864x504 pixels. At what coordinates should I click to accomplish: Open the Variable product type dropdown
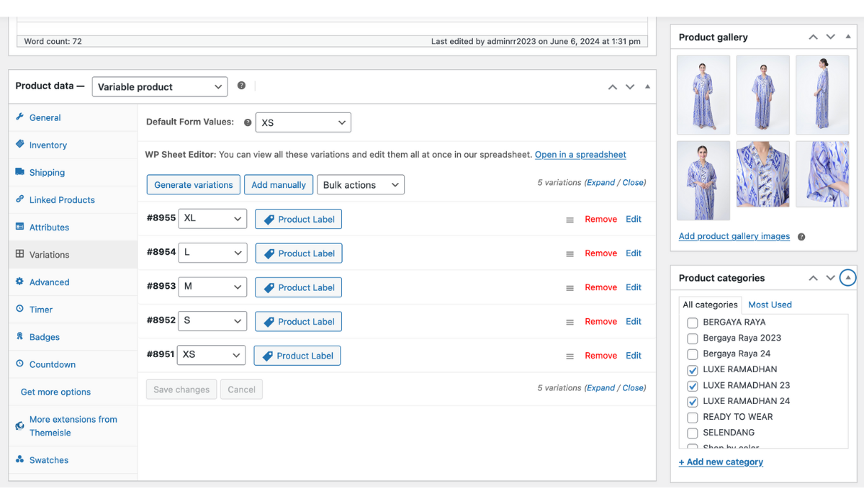point(160,86)
